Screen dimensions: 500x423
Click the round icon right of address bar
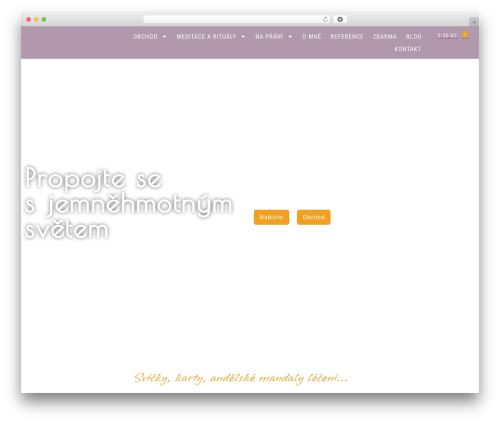click(340, 19)
